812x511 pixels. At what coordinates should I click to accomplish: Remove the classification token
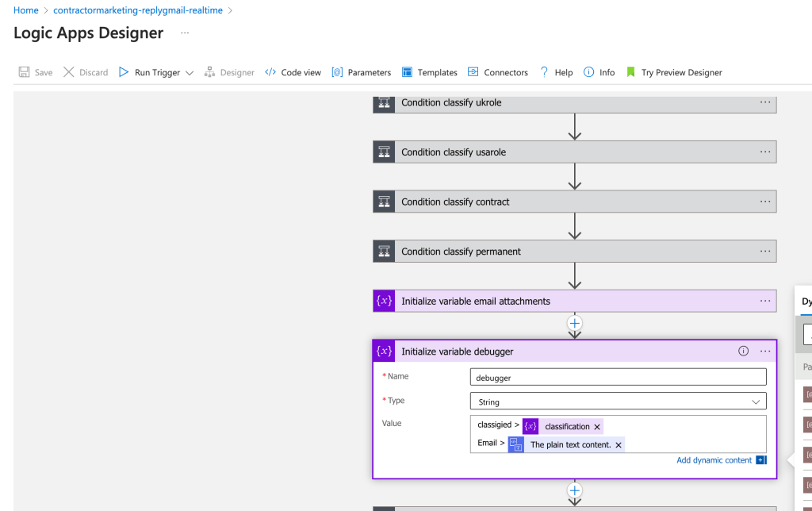pos(597,427)
